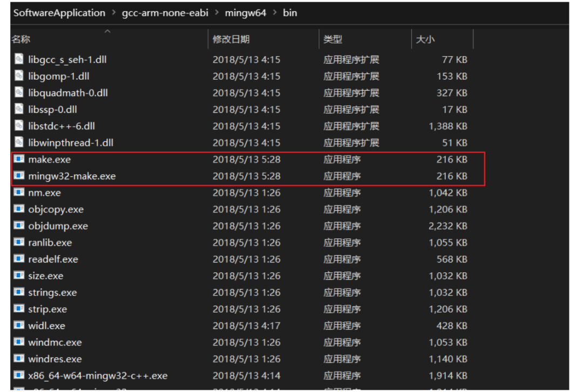
Task: Click the widl.exe application icon
Action: coord(19,325)
